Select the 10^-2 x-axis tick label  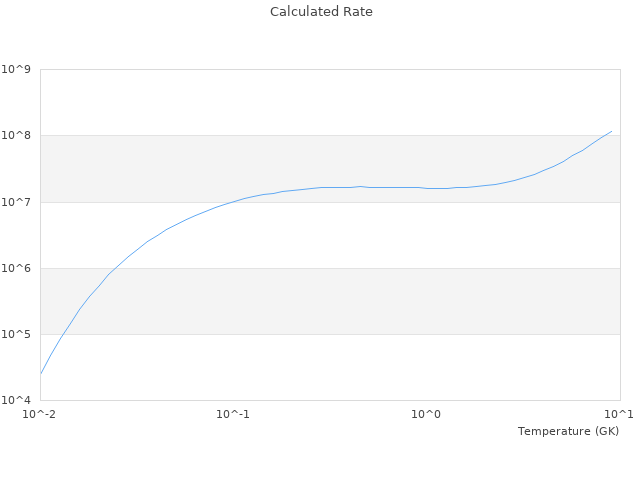40,414
